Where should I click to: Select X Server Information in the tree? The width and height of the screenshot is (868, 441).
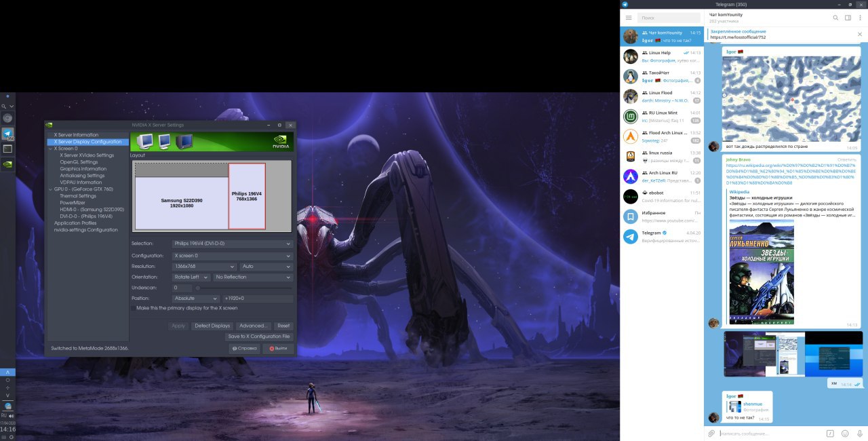pos(76,135)
